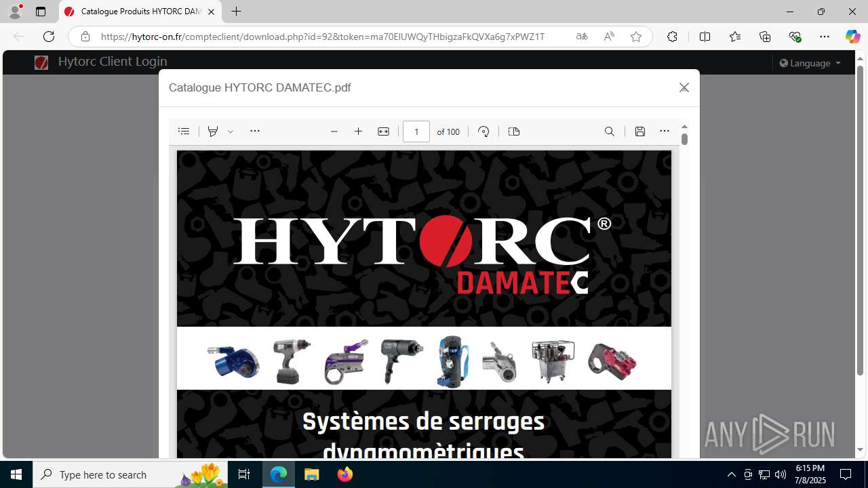Viewport: 868px width, 488px height.
Task: Open the Copilot sidebar
Action: (x=852, y=37)
